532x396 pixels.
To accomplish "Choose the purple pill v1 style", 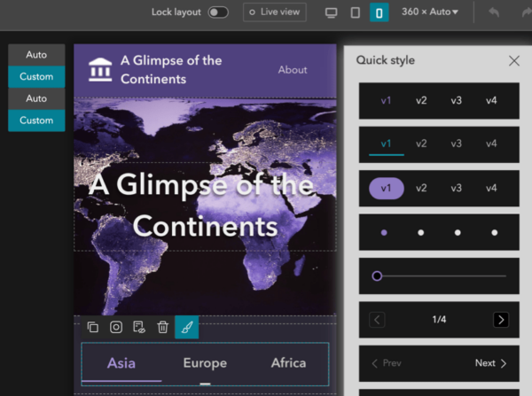I will pos(386,188).
